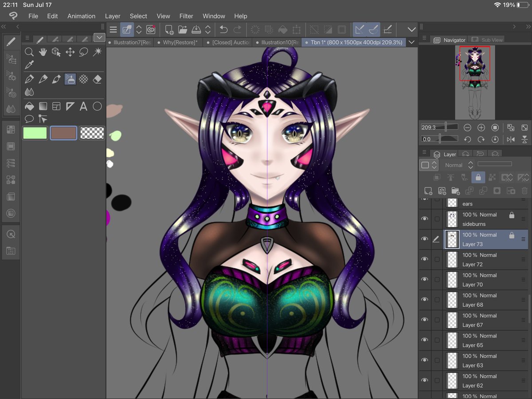Select the Airbrush tool
This screenshot has width=532, height=399.
(x=70, y=79)
